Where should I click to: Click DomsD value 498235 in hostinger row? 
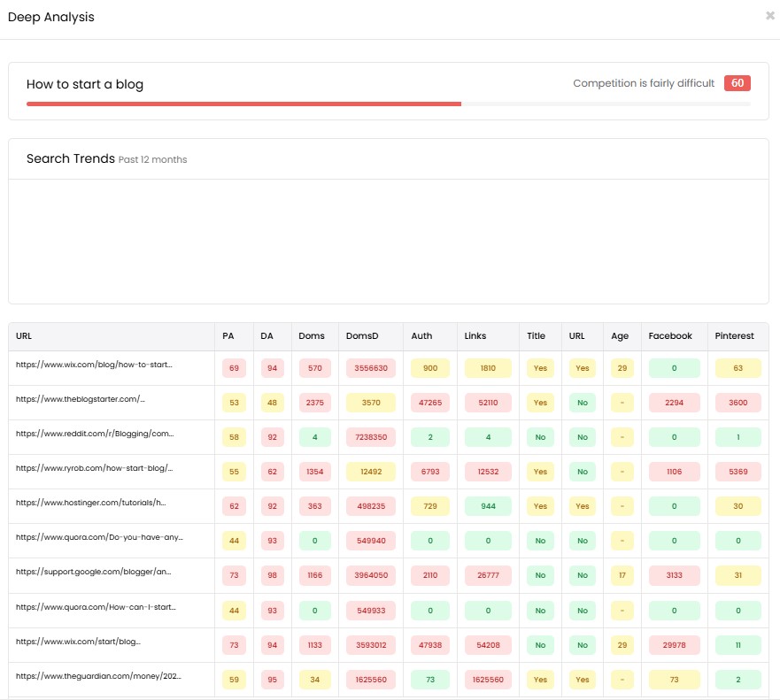coord(371,506)
